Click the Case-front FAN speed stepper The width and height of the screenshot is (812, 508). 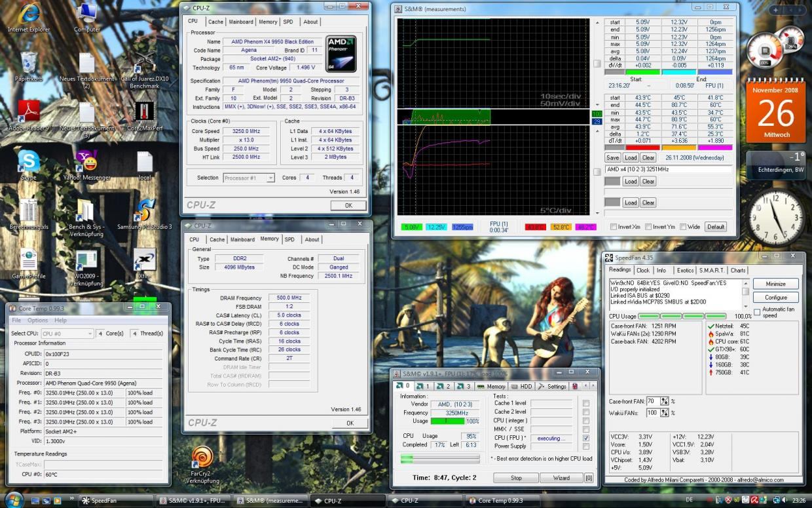(x=664, y=401)
